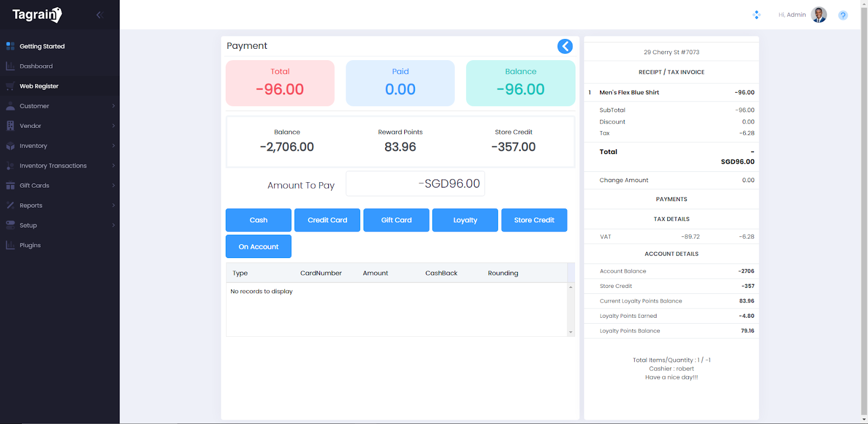Pay with Gift Card button
The height and width of the screenshot is (424, 868).
click(396, 220)
